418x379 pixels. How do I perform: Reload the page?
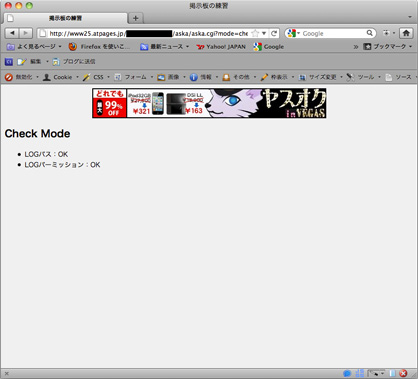tap(274, 33)
